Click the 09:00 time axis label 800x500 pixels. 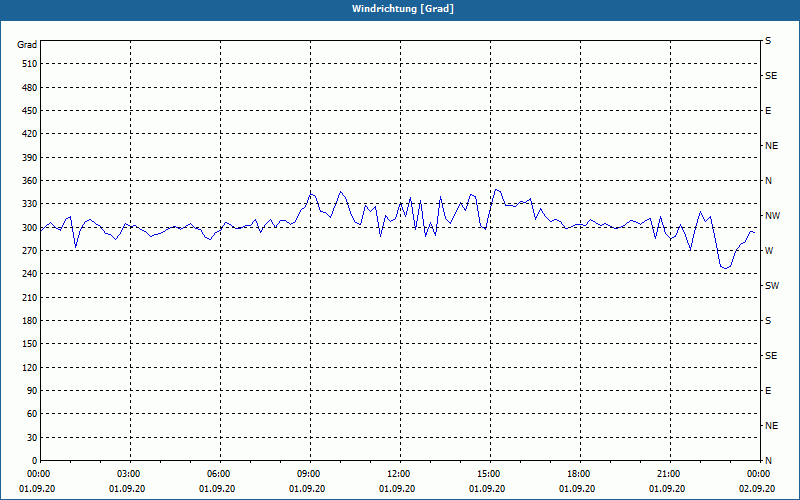tap(309, 474)
